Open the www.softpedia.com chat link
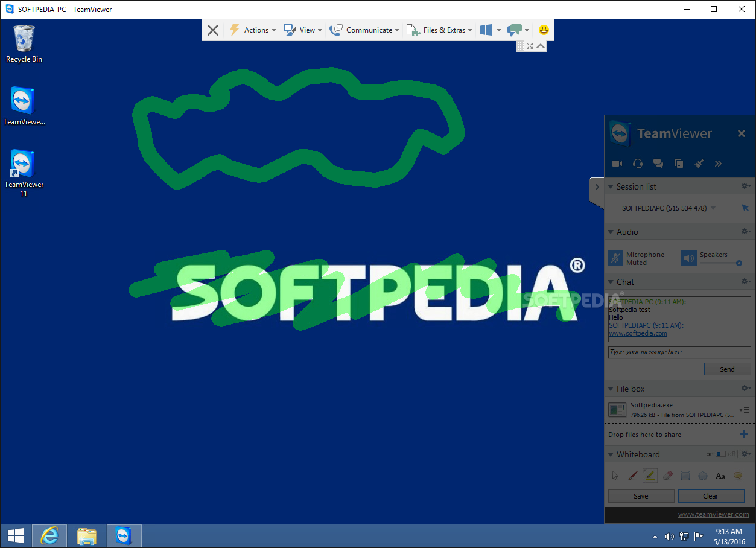 click(638, 333)
